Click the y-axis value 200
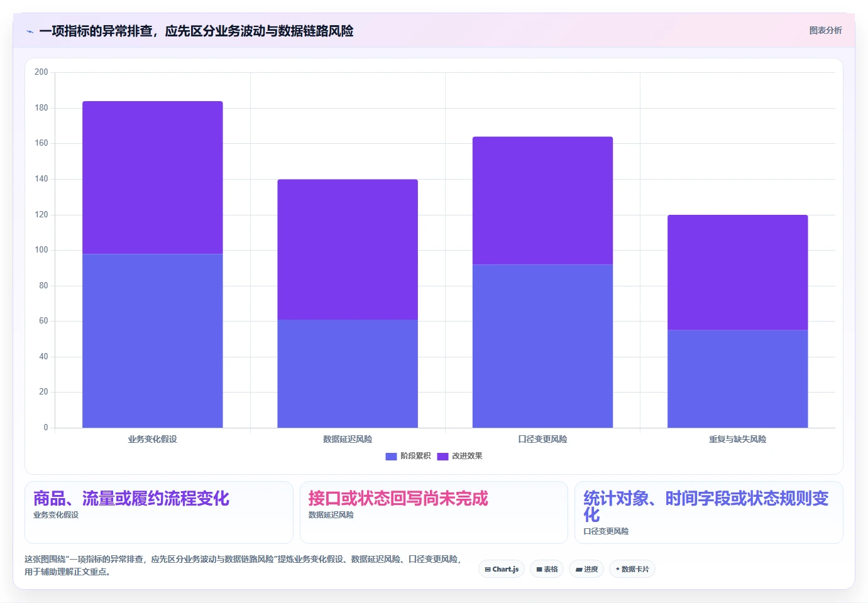 (41, 72)
